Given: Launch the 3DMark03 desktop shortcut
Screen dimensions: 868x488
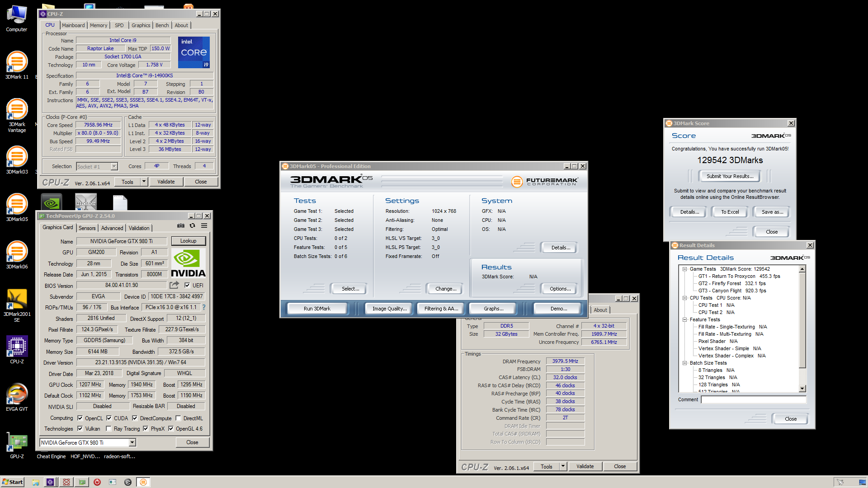Looking at the screenshot, I should (17, 160).
